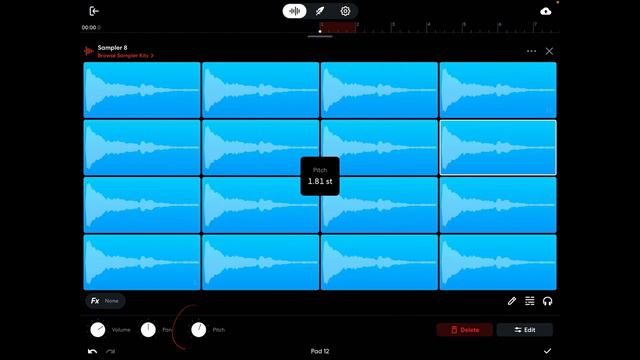Tap the first pad in the third row
The image size is (640, 360).
click(x=142, y=205)
